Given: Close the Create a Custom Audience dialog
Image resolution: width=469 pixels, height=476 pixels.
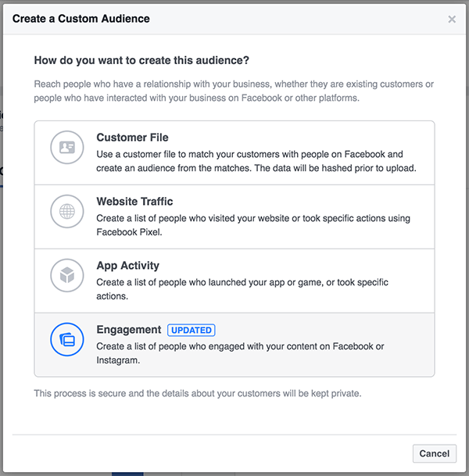Looking at the screenshot, I should pyautogui.click(x=452, y=19).
